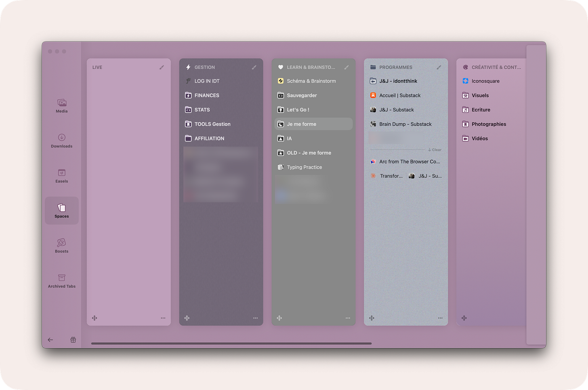Image resolution: width=588 pixels, height=390 pixels.
Task: Open the Boosts section
Action: (62, 246)
